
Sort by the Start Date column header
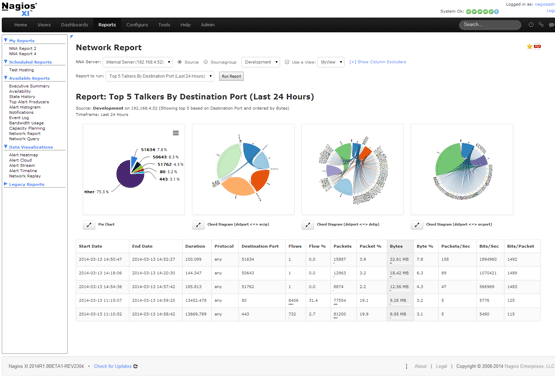(103, 246)
